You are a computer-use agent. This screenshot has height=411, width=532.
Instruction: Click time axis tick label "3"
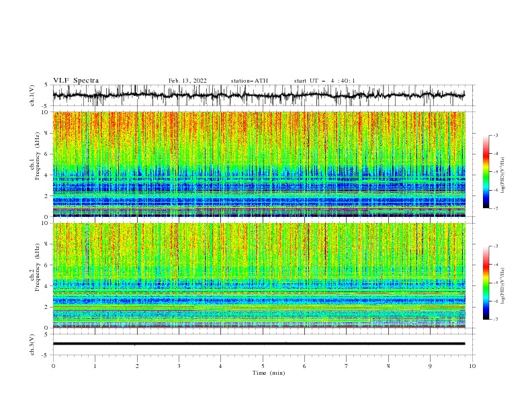[179, 366]
